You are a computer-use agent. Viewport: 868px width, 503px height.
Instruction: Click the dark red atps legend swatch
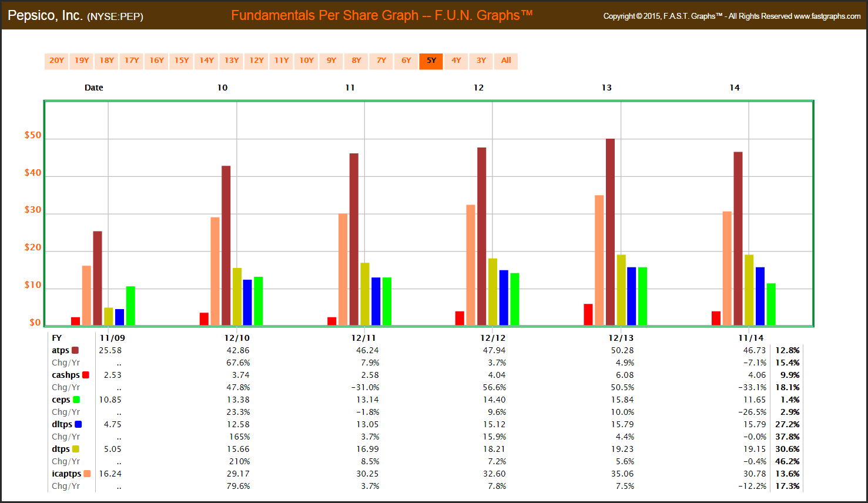pos(75,350)
